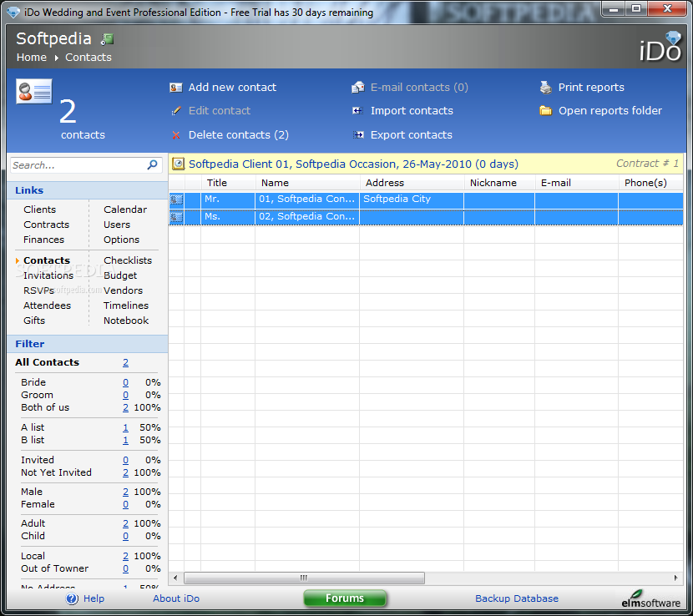Open the RSVPs link
Image resolution: width=693 pixels, height=616 pixels.
(39, 290)
